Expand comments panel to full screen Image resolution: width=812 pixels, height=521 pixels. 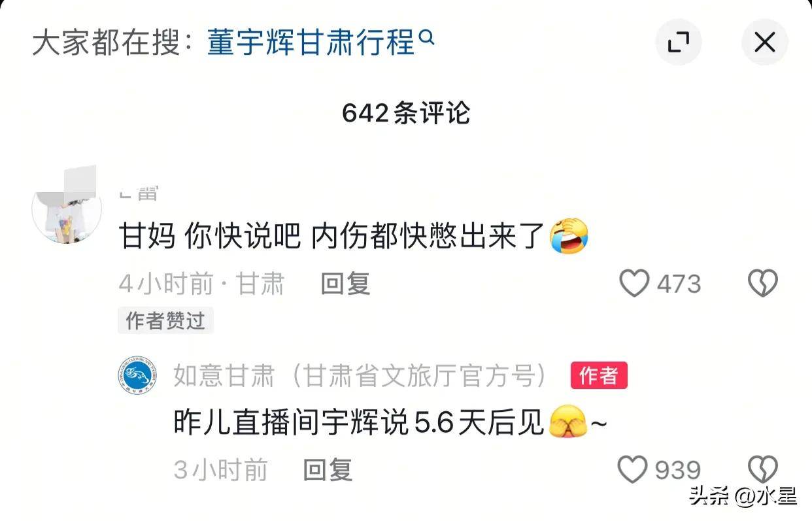679,43
